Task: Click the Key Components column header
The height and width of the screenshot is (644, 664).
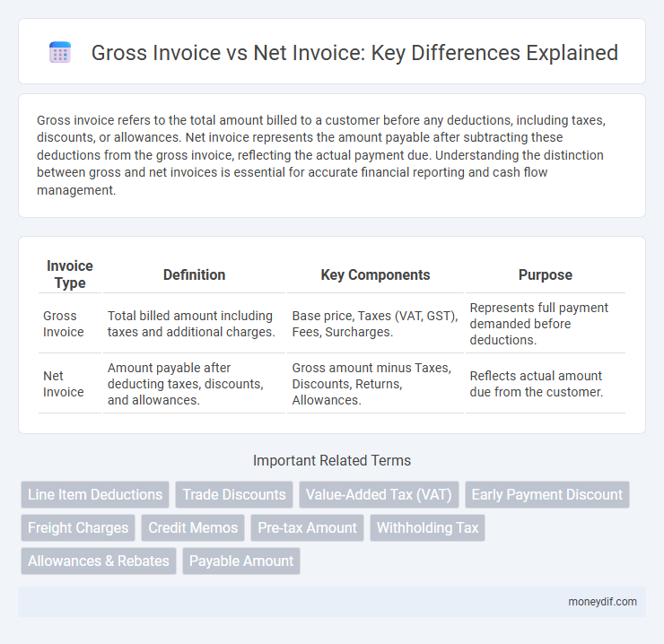Action: (375, 274)
